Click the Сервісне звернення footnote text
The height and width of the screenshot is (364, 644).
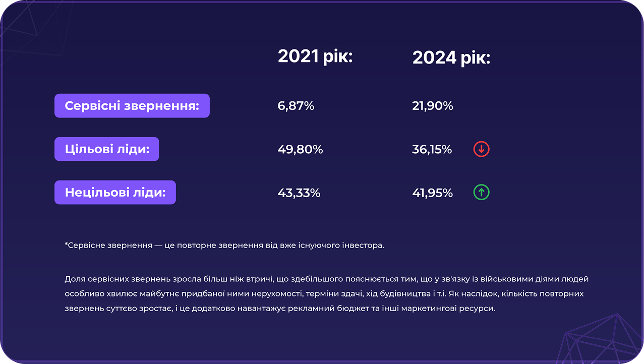click(x=224, y=246)
